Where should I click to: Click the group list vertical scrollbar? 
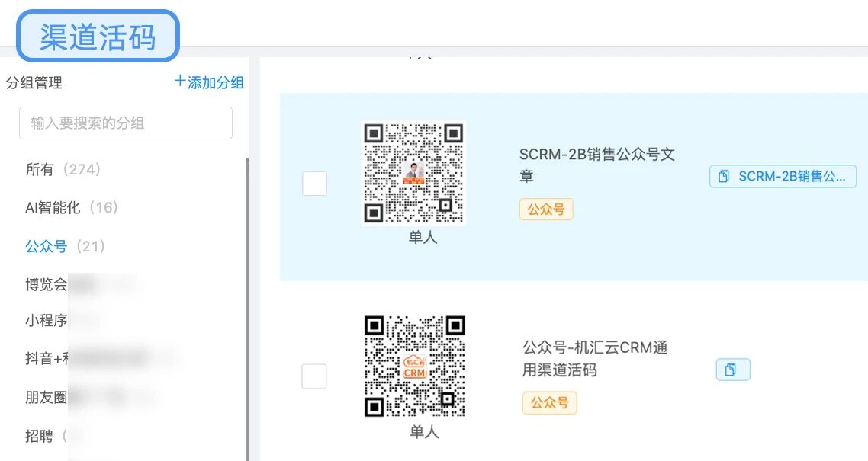coord(246,305)
